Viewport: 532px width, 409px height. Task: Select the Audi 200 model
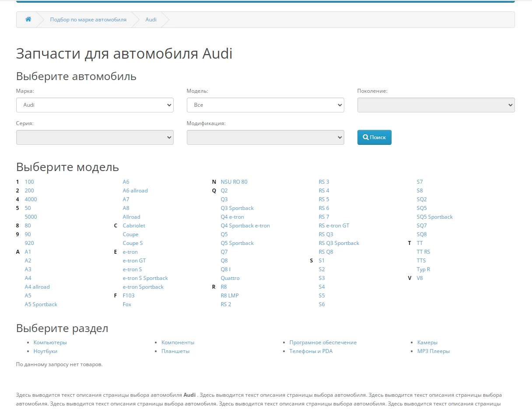click(29, 191)
